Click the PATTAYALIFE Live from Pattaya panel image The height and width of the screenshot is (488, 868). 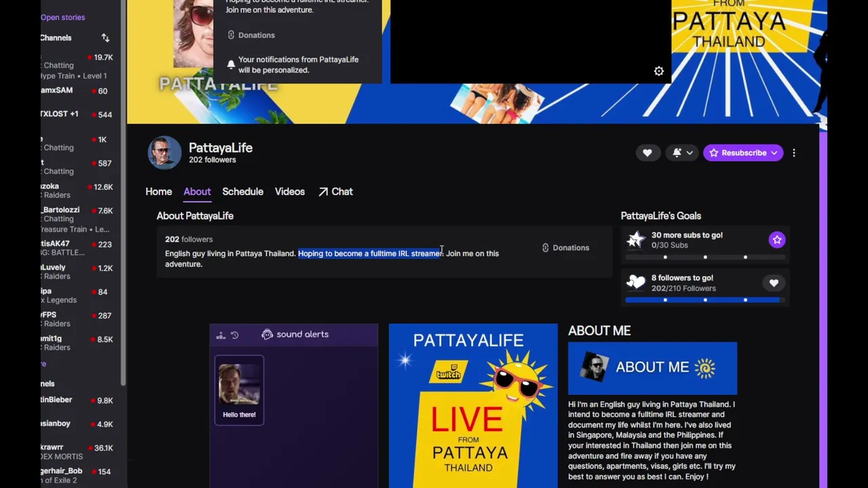[x=473, y=405]
